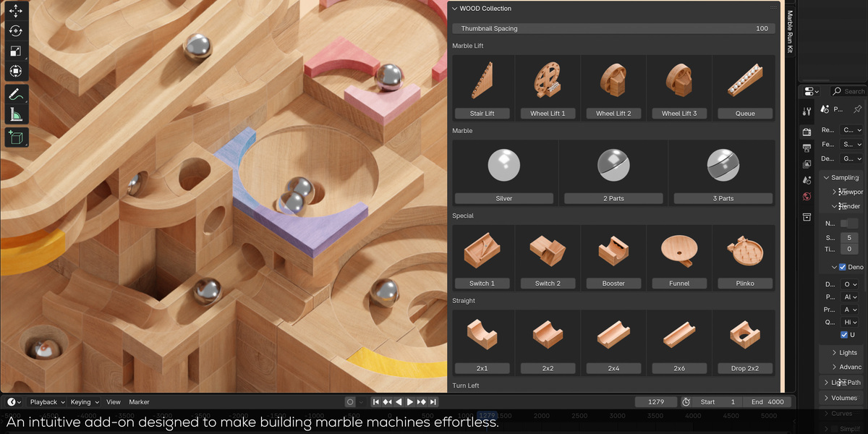
Task: Toggle the checkbox labeled U
Action: click(843, 335)
